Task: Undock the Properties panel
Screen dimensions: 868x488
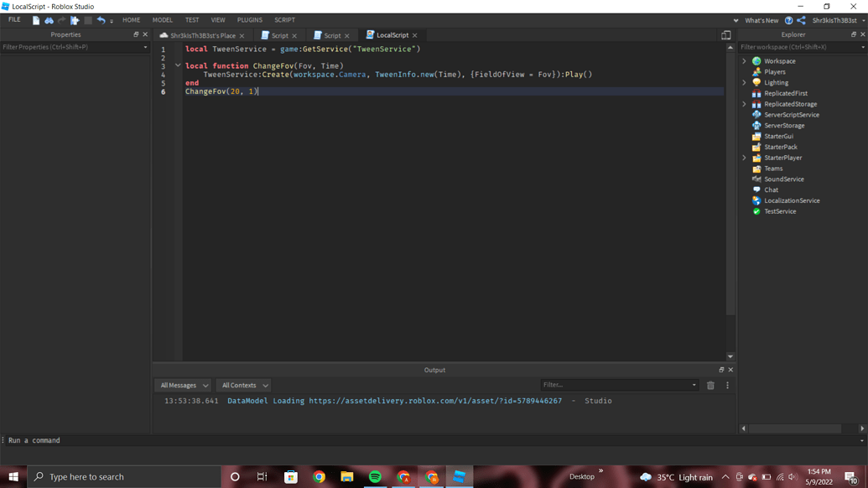Action: point(136,34)
